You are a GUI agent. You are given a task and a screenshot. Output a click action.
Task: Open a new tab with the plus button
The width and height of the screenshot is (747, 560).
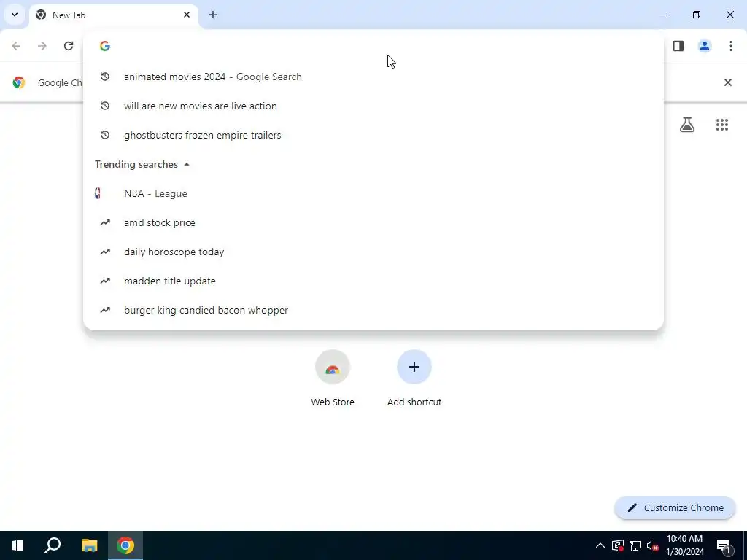[213, 15]
